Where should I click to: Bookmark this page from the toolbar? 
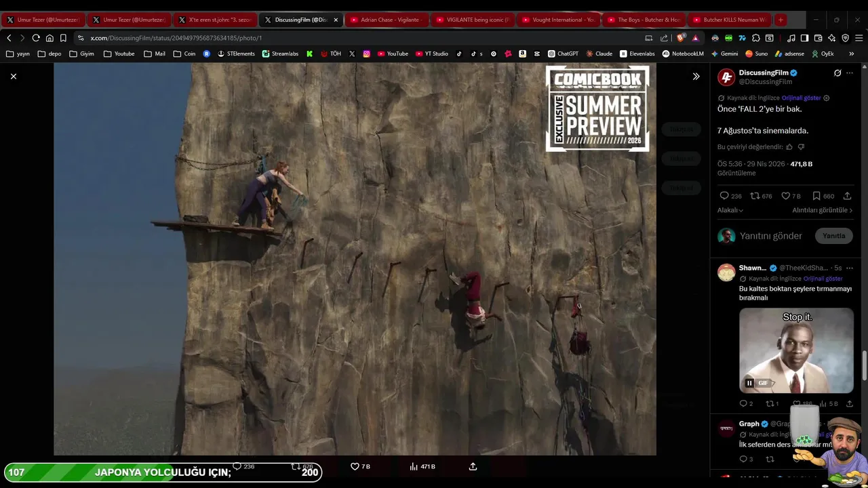[63, 38]
